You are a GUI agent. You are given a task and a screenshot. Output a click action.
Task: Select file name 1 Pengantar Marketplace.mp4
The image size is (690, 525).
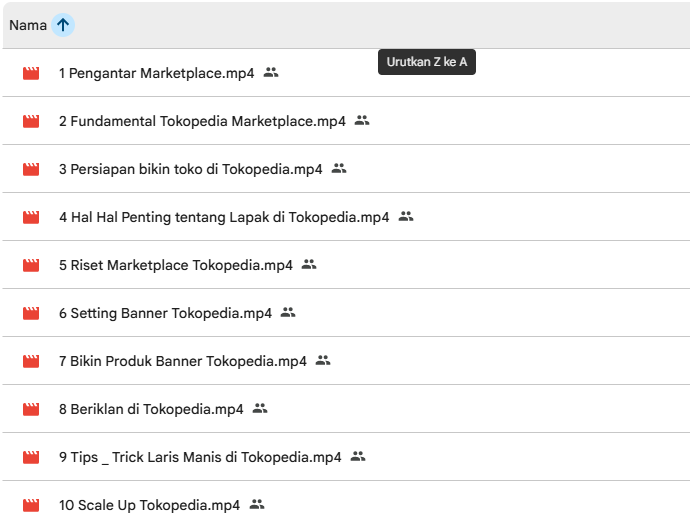coord(157,73)
